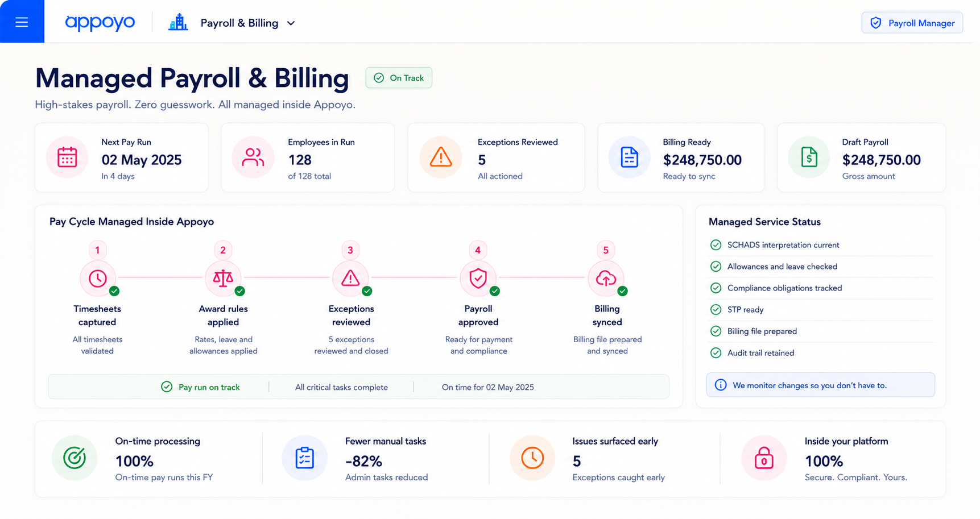This screenshot has width=980, height=519.
Task: Click check beside Compliance obligations tracked
Action: pos(716,288)
